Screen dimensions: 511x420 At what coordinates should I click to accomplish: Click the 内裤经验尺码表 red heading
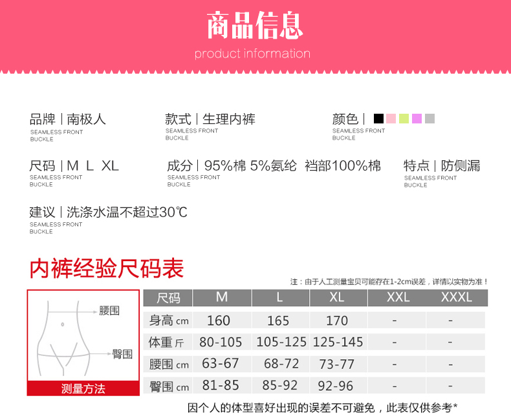(107, 268)
